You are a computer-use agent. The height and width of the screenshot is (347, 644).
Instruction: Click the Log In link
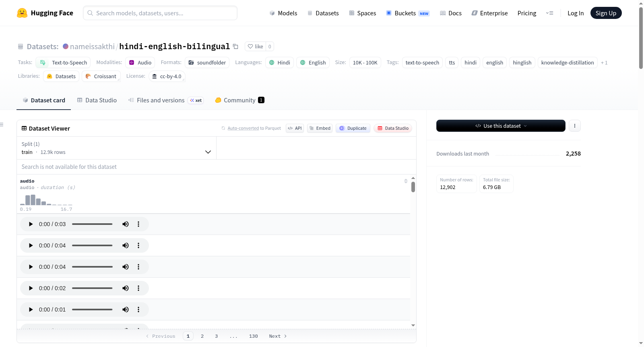coord(576,13)
